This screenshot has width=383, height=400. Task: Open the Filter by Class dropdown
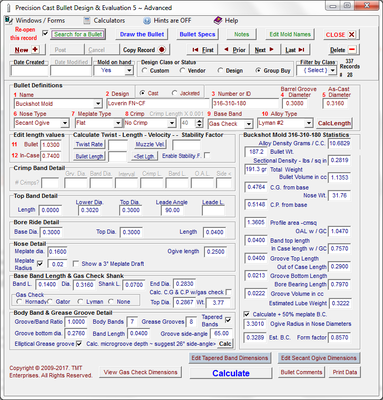(x=332, y=70)
